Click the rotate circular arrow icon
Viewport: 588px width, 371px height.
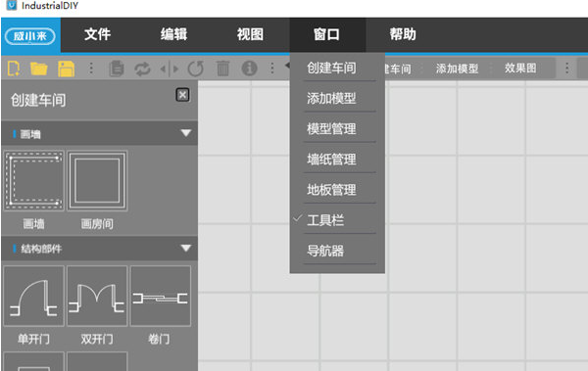tap(196, 69)
